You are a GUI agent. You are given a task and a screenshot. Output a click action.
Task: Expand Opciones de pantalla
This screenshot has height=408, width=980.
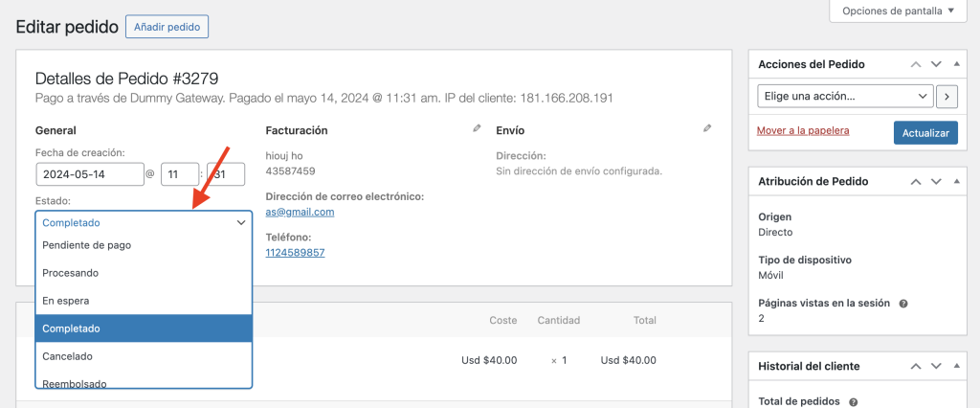(897, 11)
